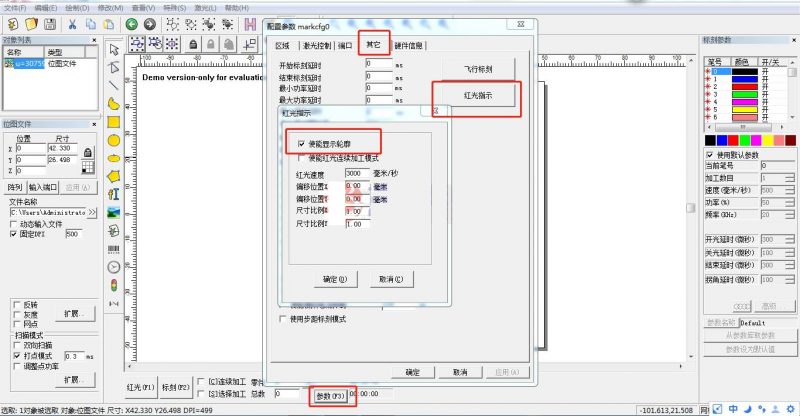Select pen number 2 row in pen list
The height and width of the screenshot is (416, 800).
point(747,87)
